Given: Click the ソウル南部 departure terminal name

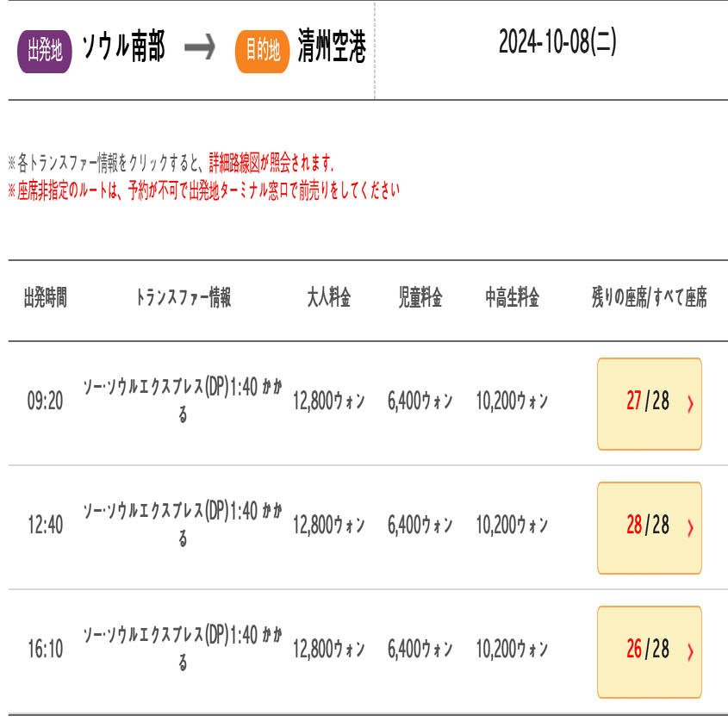Looking at the screenshot, I should (123, 49).
